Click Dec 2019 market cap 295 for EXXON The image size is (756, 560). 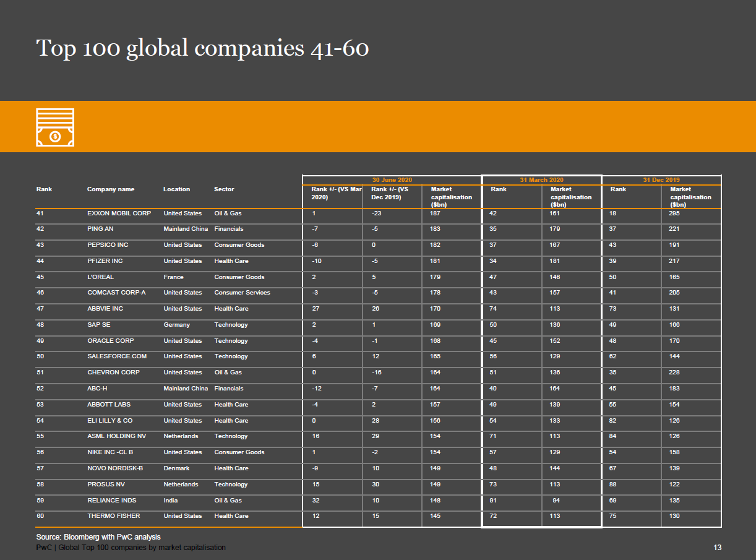[x=674, y=213]
